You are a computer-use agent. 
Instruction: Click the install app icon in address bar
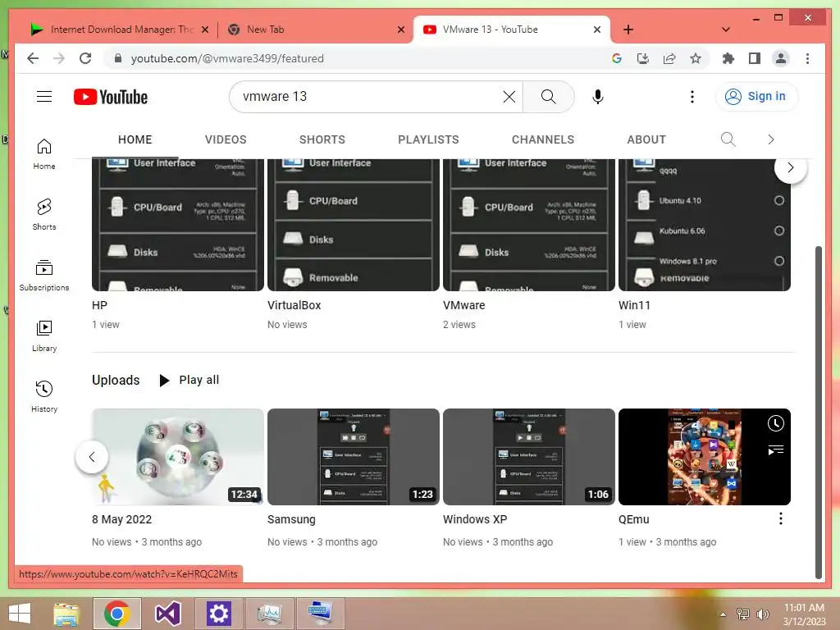[x=643, y=58]
